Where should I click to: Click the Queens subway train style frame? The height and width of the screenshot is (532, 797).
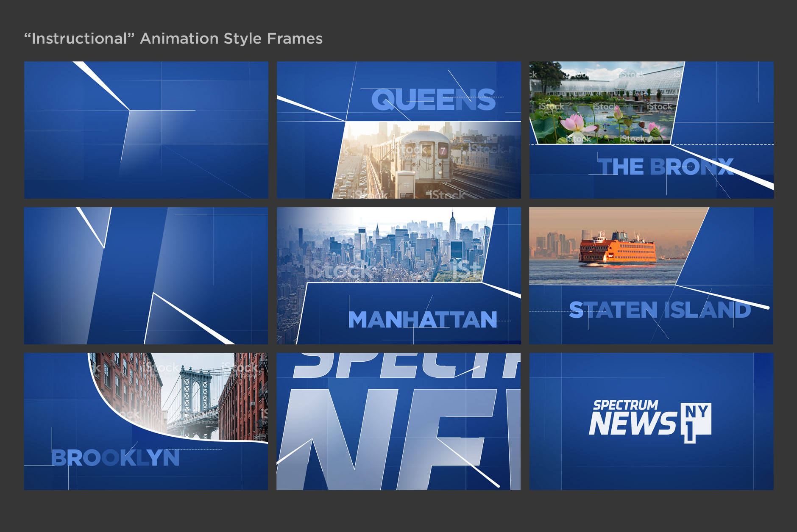point(399,130)
